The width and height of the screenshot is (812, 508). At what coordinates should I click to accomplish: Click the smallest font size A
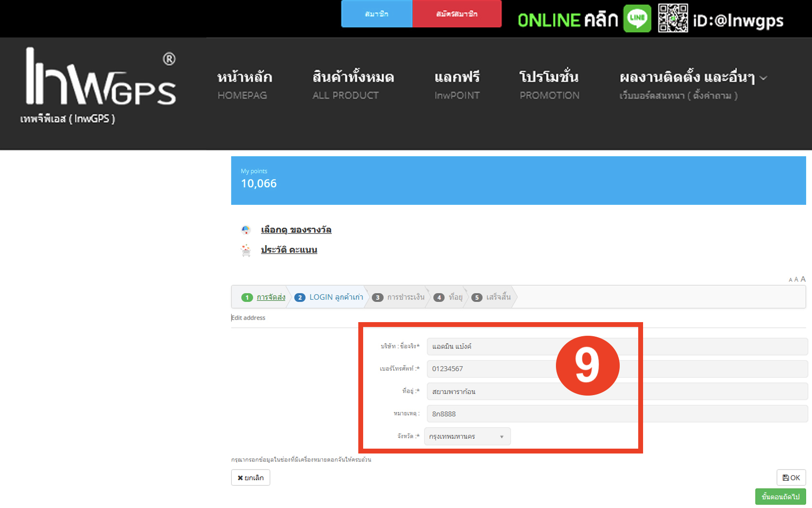click(x=791, y=280)
